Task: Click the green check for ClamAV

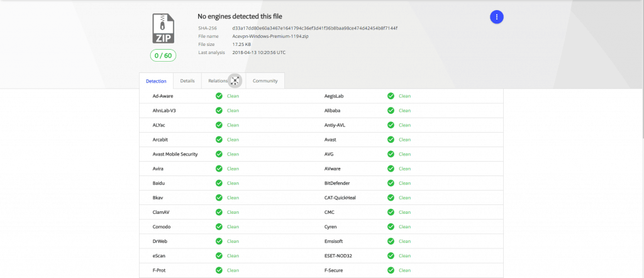Action: [219, 213]
